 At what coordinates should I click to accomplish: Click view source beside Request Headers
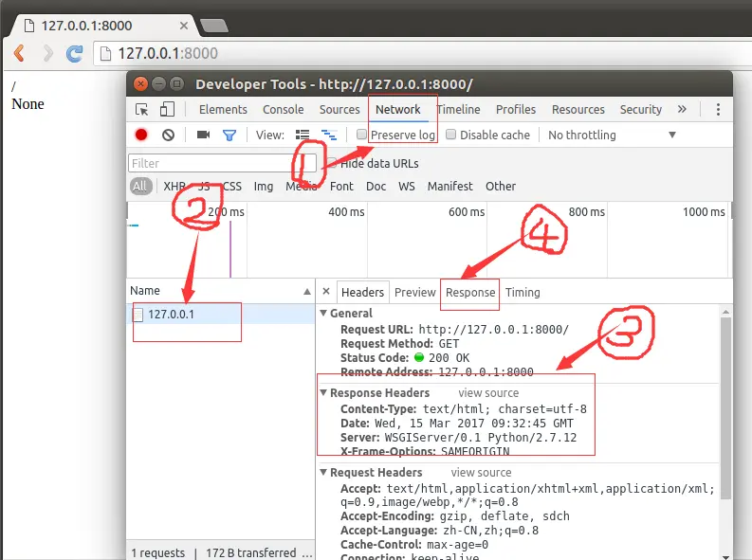coord(481,472)
